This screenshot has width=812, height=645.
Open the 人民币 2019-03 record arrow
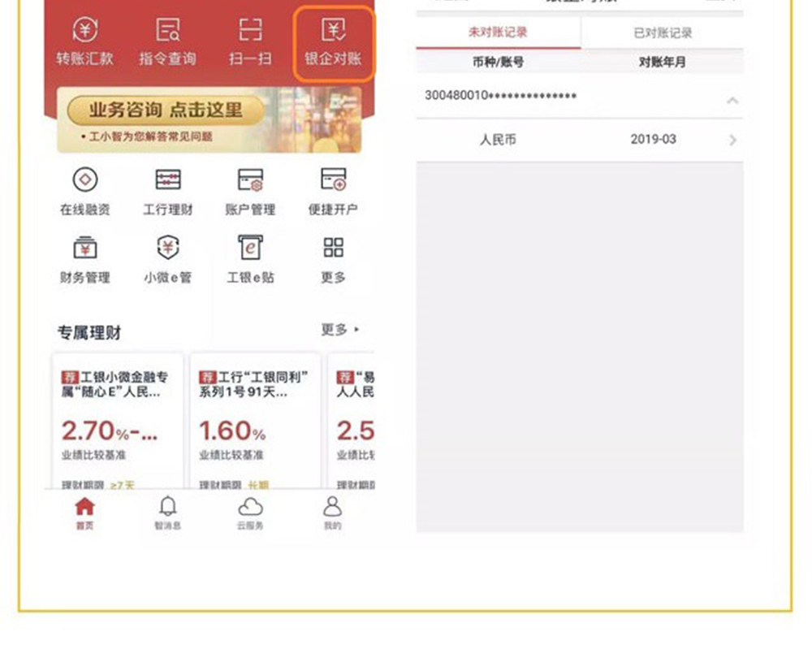732,140
